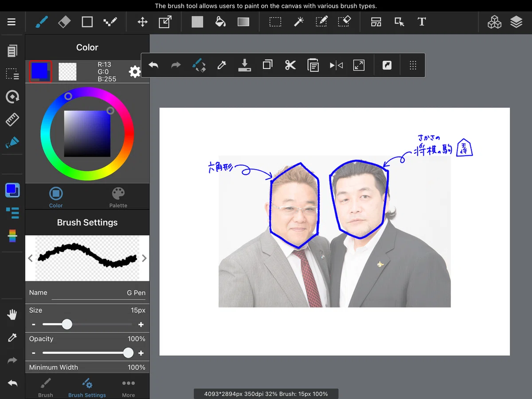Show next brush preview
Screen dimensions: 532x399
[144, 258]
